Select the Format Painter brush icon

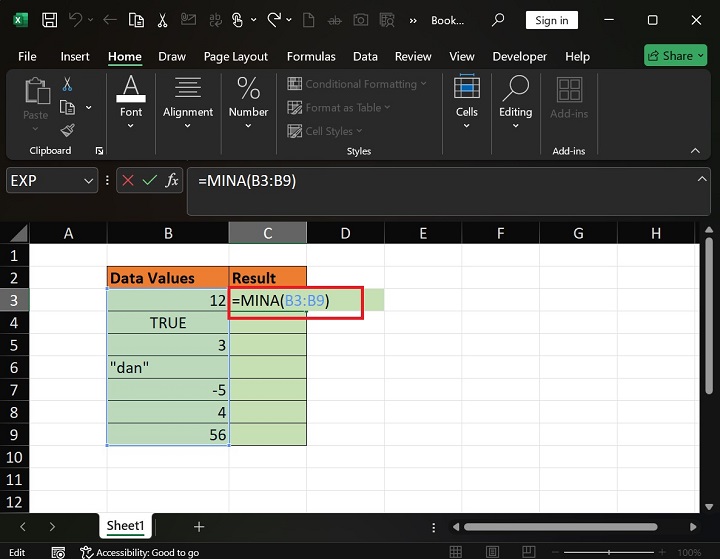click(x=67, y=130)
